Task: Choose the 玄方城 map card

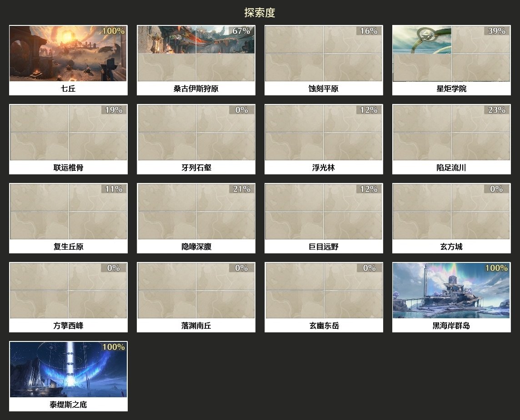Action: coord(451,218)
